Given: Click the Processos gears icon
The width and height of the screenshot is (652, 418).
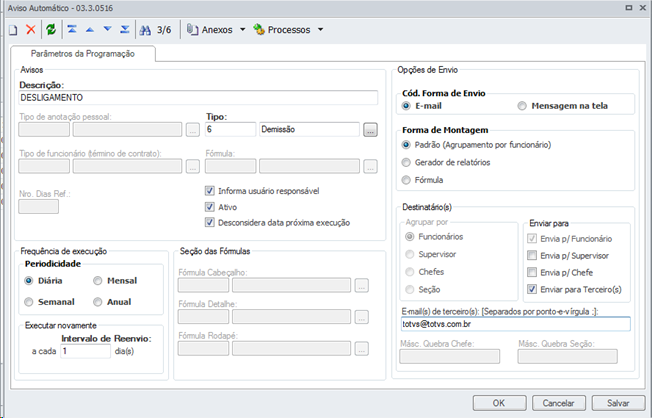Looking at the screenshot, I should pyautogui.click(x=259, y=30).
